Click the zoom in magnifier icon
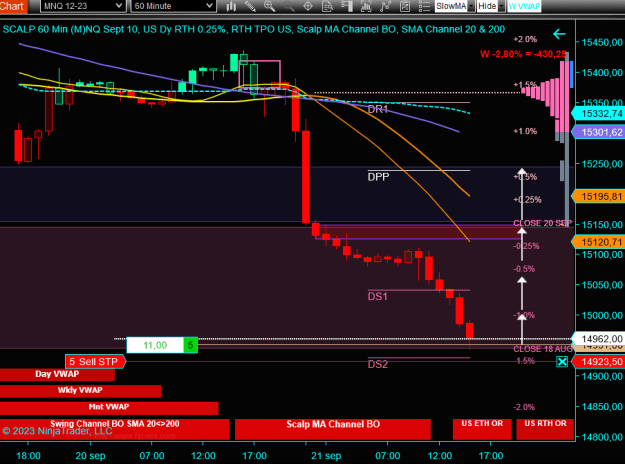The height and width of the screenshot is (464, 625). click(x=269, y=6)
